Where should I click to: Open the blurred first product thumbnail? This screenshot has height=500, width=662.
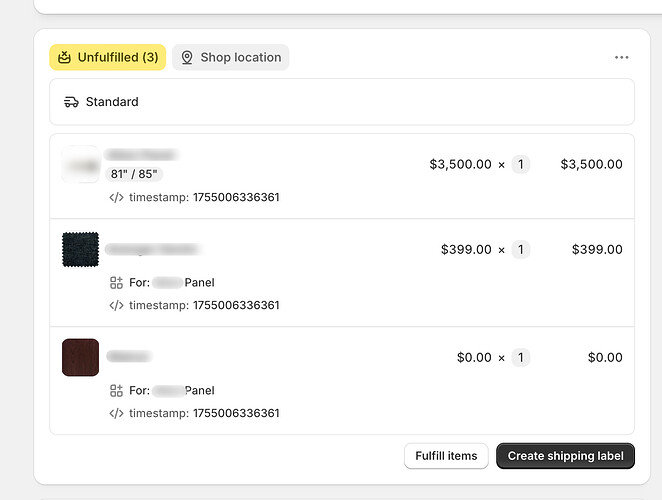coord(80,164)
